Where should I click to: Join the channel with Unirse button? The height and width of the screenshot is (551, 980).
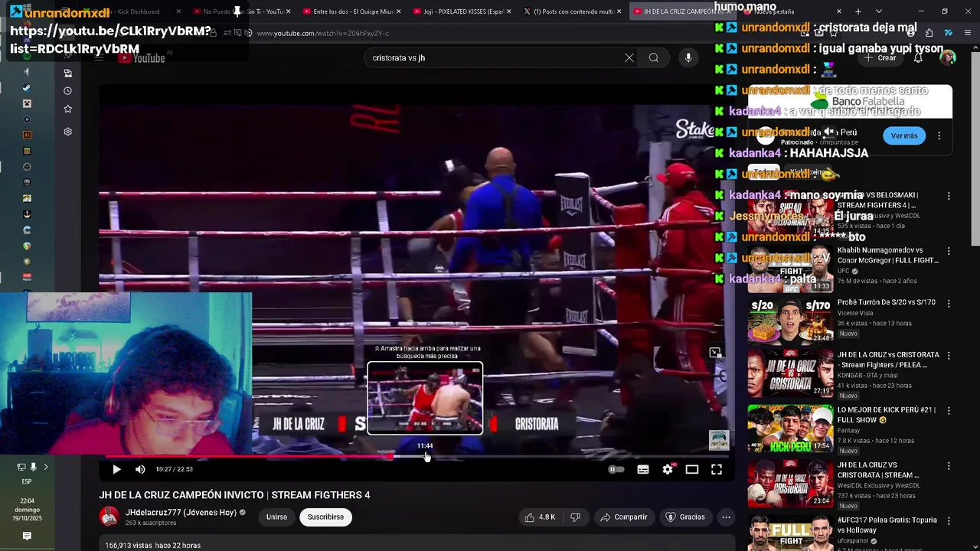pos(276,517)
